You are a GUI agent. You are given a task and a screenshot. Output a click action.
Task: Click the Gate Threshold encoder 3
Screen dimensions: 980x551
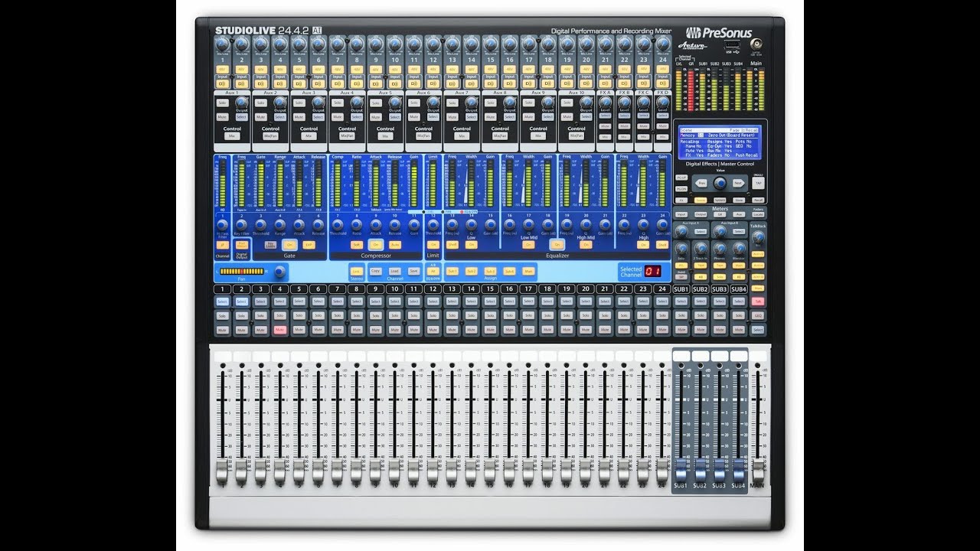pyautogui.click(x=260, y=226)
